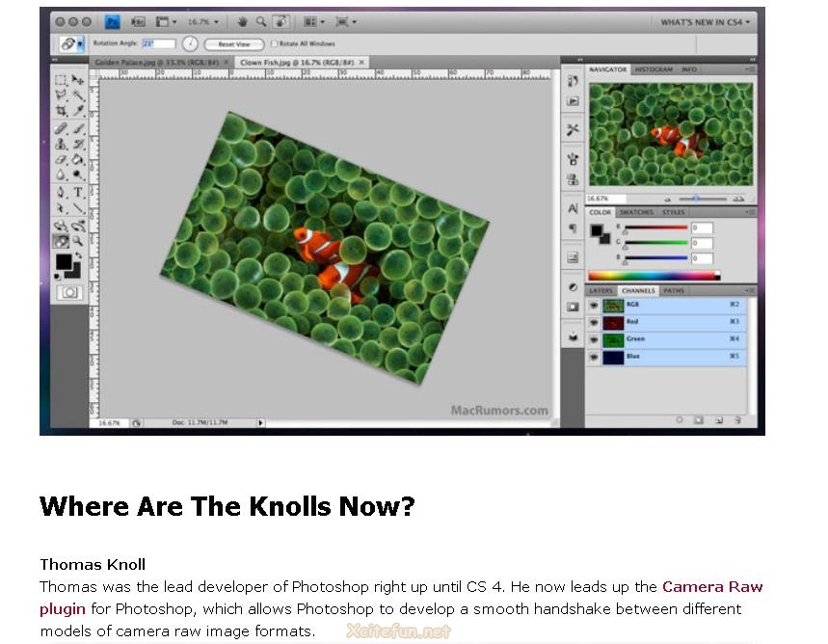This screenshot has height=644, width=828.
Task: Select the Paint Bucket tool
Action: point(78,159)
